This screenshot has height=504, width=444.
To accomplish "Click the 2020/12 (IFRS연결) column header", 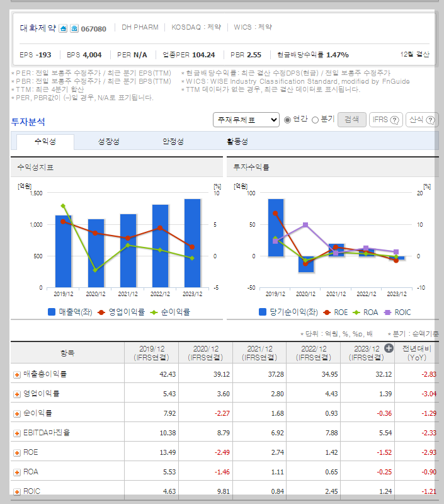I will pyautogui.click(x=205, y=353).
